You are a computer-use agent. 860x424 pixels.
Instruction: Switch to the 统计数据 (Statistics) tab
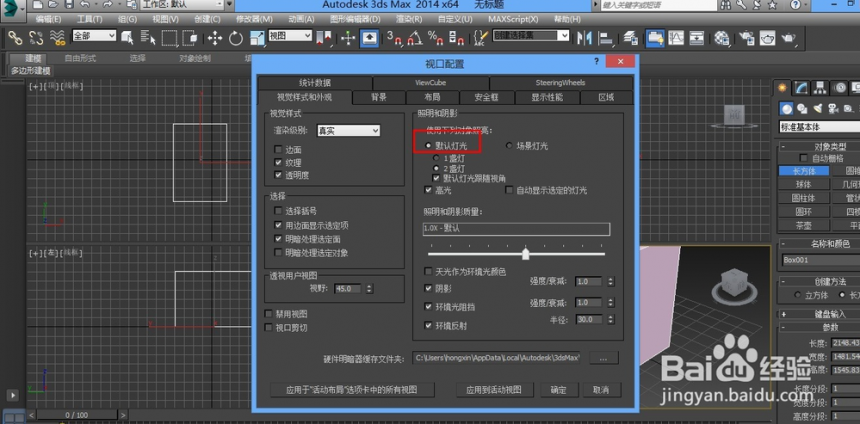pos(315,83)
